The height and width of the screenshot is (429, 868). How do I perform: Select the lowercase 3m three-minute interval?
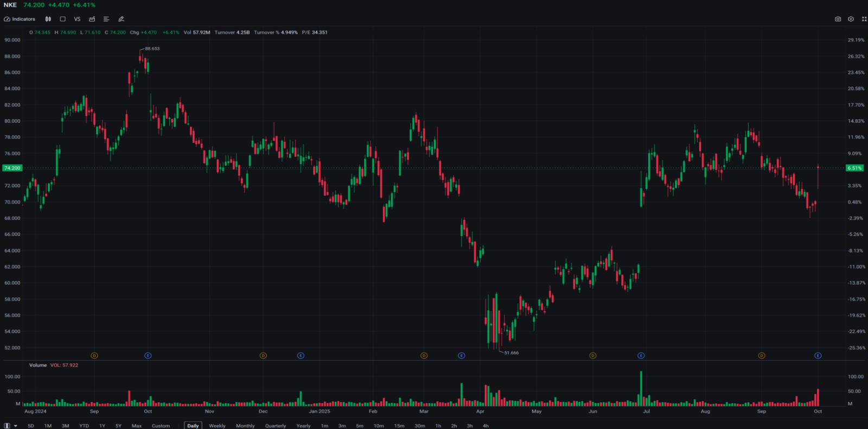[x=342, y=426]
